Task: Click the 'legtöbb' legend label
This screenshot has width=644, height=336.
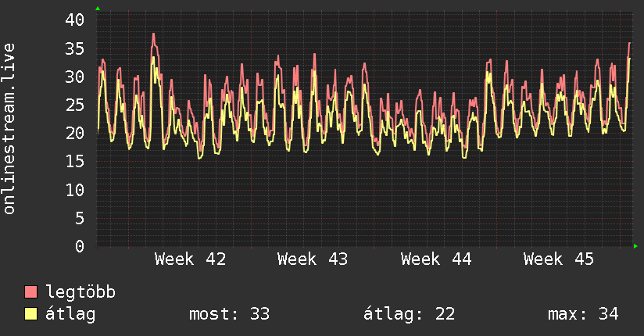Action: (x=80, y=292)
